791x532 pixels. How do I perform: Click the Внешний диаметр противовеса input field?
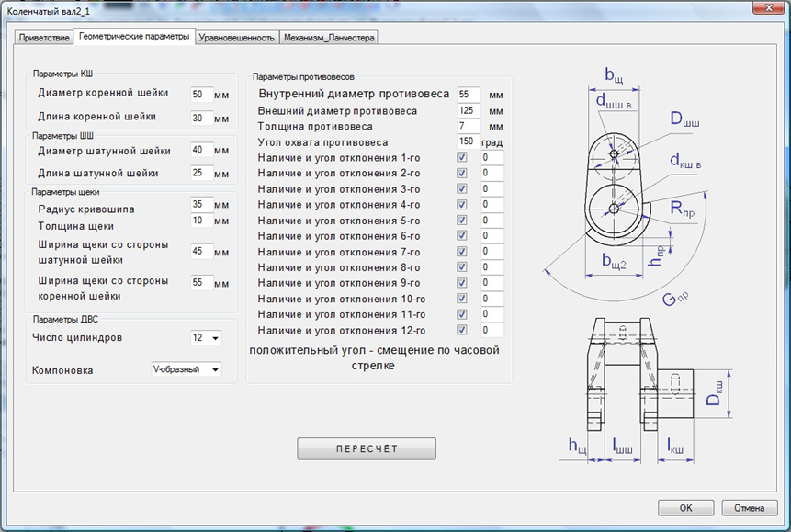click(469, 110)
